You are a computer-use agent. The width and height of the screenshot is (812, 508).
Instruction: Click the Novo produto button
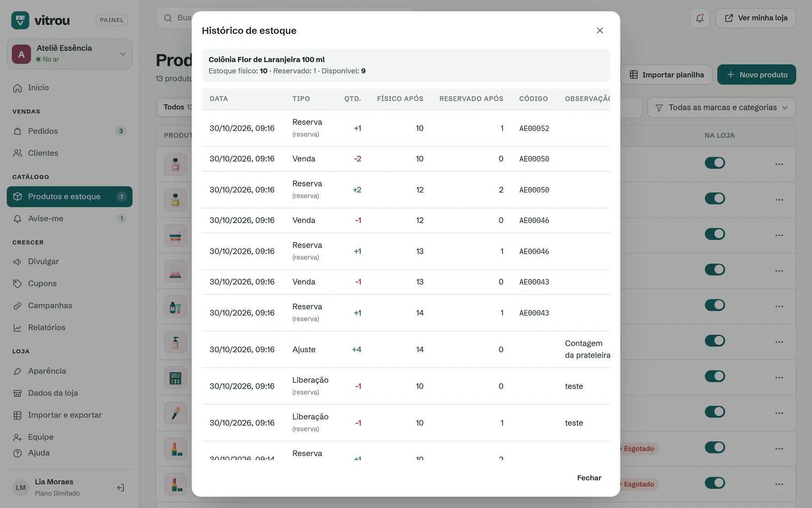(x=757, y=75)
